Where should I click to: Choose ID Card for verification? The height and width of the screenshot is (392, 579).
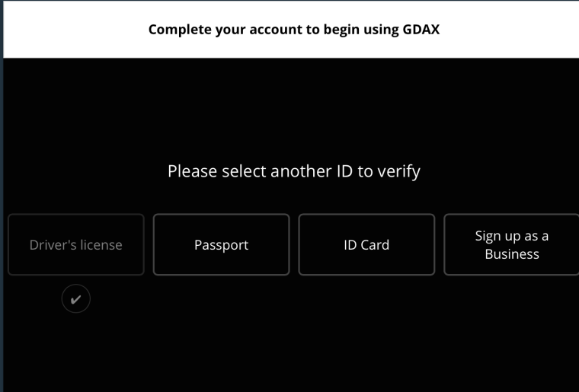(366, 244)
